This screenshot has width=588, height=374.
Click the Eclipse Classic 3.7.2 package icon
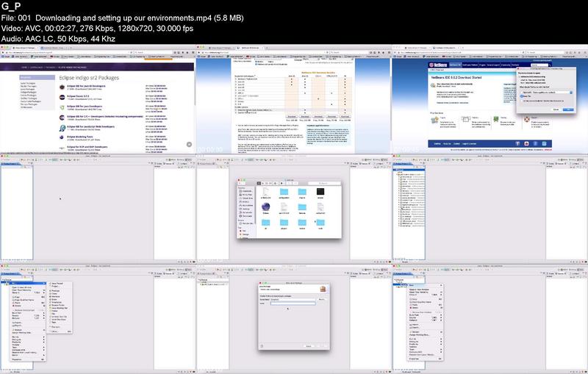(x=62, y=97)
